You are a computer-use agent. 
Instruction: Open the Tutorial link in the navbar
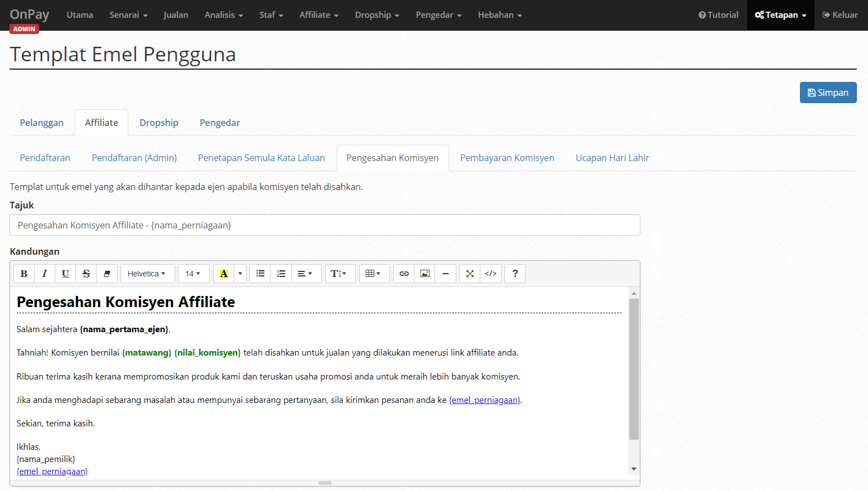click(718, 15)
